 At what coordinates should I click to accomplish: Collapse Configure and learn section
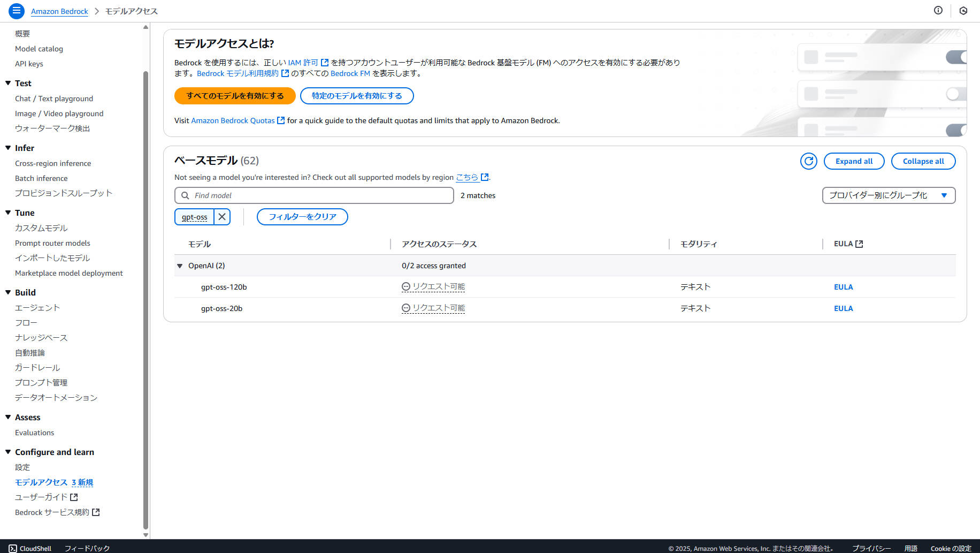8,452
